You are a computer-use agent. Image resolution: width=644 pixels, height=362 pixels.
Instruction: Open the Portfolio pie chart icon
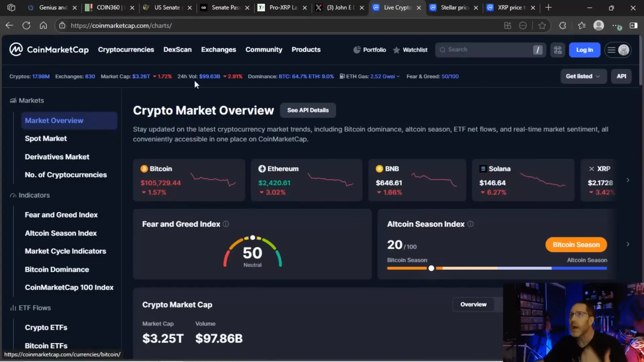(357, 50)
